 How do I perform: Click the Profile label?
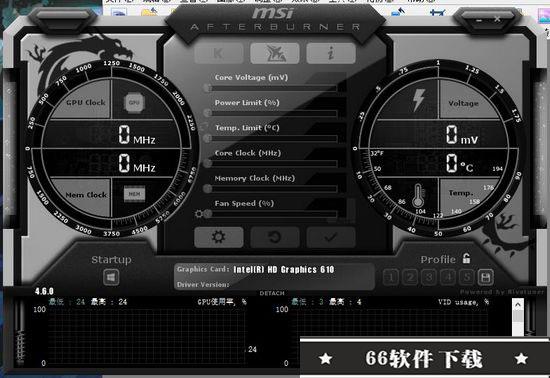coord(438,259)
